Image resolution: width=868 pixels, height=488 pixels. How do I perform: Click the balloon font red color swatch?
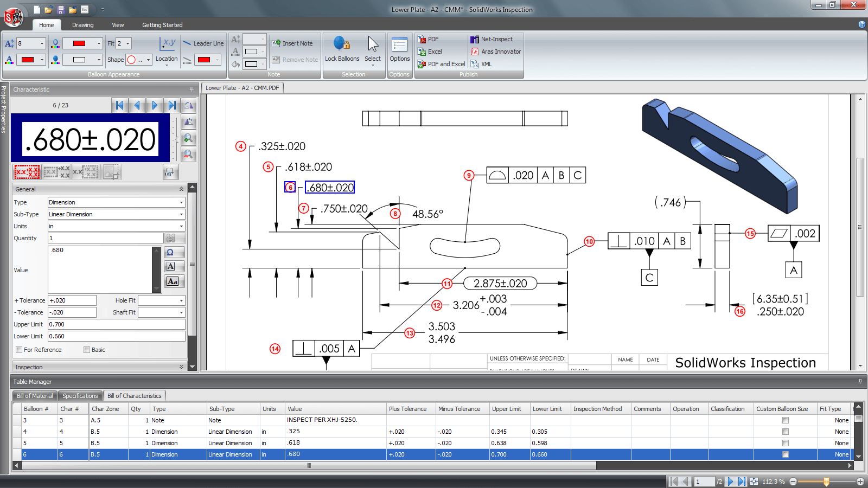pyautogui.click(x=28, y=60)
